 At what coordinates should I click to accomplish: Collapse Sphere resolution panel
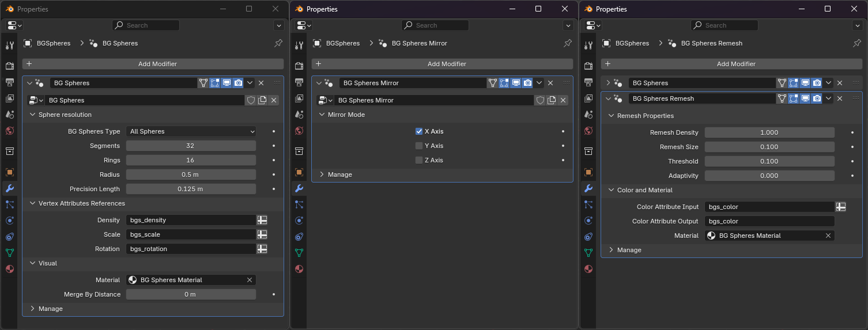(33, 115)
